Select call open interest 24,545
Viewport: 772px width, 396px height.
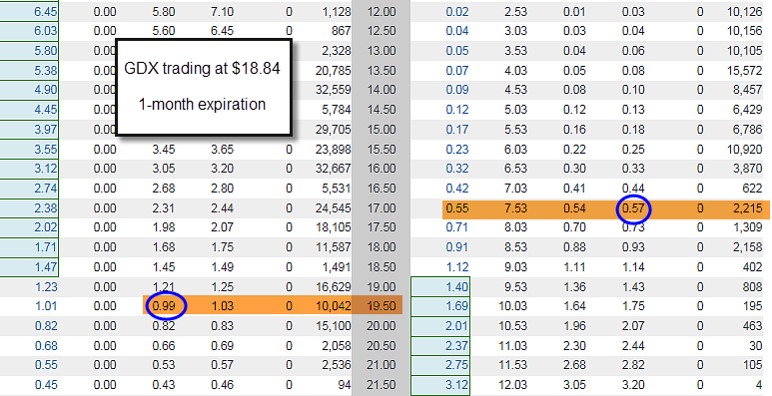[333, 208]
